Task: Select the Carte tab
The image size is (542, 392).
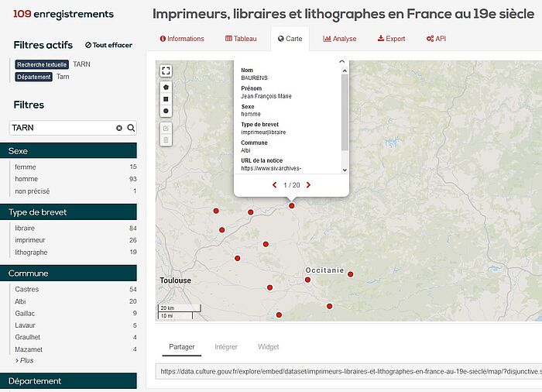Action: [290, 39]
